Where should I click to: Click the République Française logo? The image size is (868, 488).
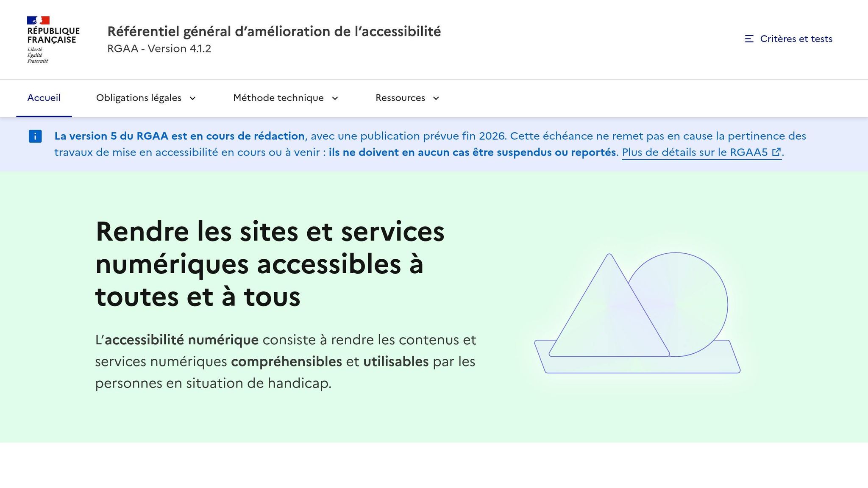tap(53, 36)
